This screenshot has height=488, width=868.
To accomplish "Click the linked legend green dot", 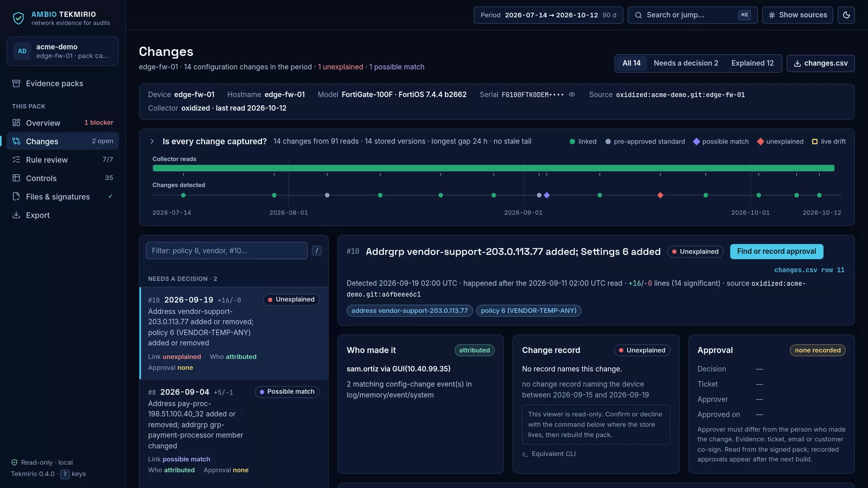I will (572, 142).
